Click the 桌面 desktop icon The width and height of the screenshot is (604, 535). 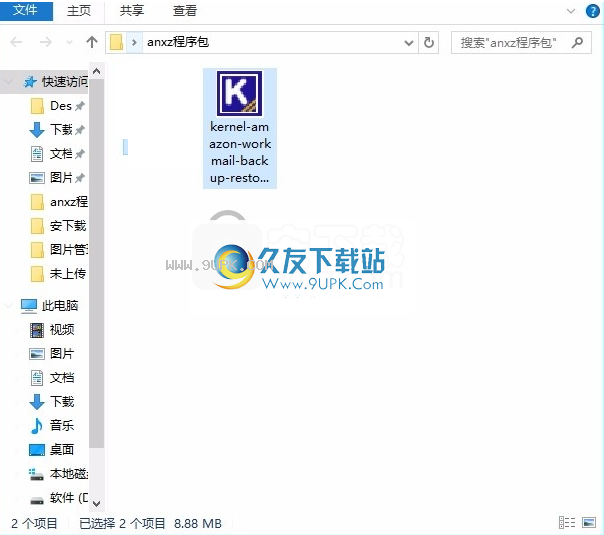coord(37,450)
